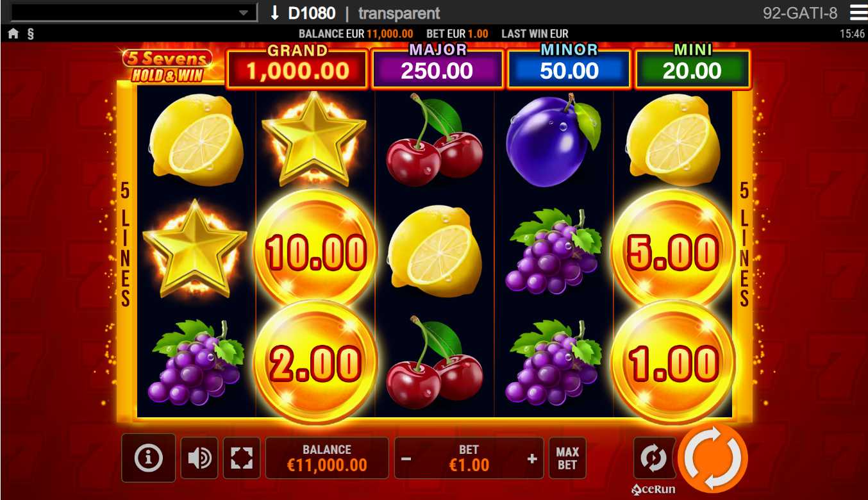The image size is (868, 500).
Task: Select the MAJOR jackpot panel
Action: click(437, 66)
